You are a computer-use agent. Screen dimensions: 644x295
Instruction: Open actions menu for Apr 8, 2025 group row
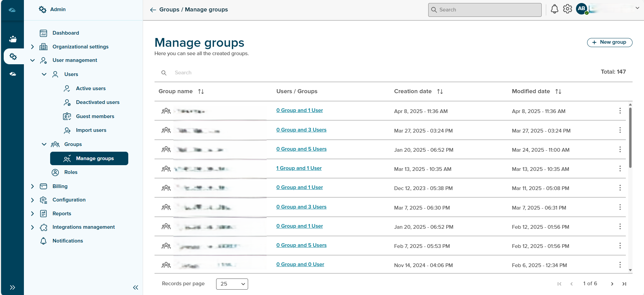point(620,111)
